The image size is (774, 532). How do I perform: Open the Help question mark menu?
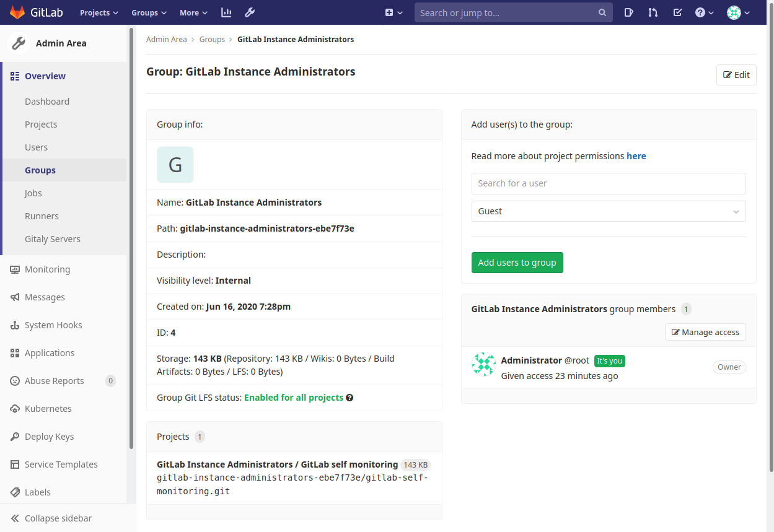pos(705,12)
